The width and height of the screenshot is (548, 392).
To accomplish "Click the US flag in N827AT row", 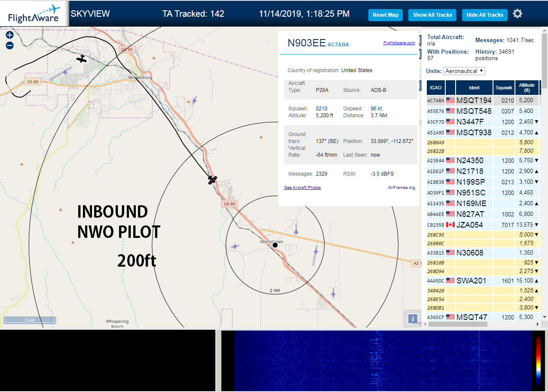I will click(450, 214).
